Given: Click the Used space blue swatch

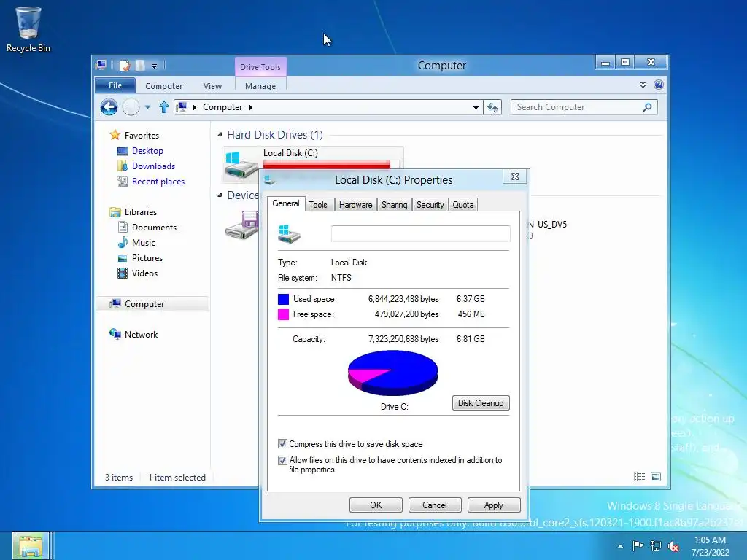Looking at the screenshot, I should (284, 299).
